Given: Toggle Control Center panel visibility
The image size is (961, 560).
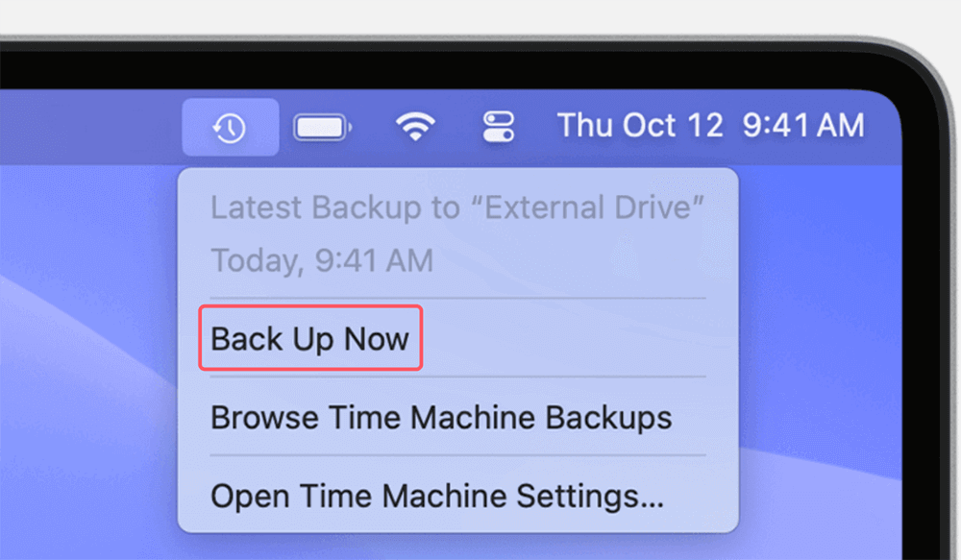Looking at the screenshot, I should coord(499,126).
